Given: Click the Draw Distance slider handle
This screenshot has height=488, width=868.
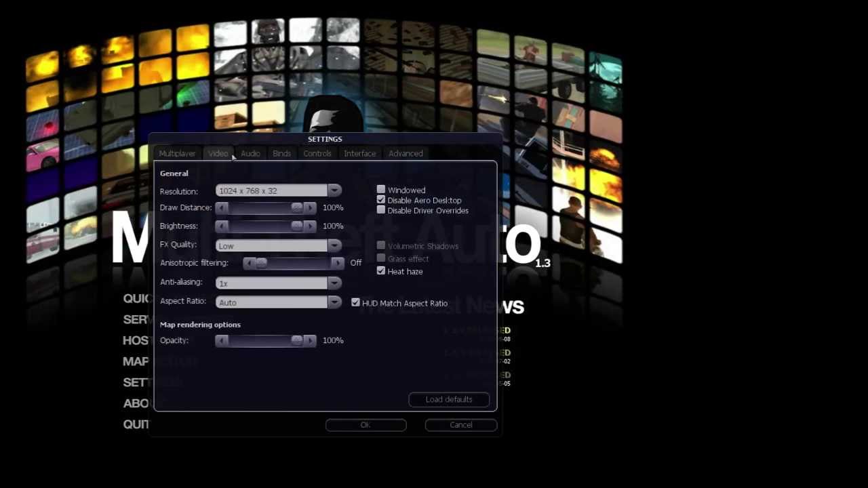Looking at the screenshot, I should coord(297,207).
